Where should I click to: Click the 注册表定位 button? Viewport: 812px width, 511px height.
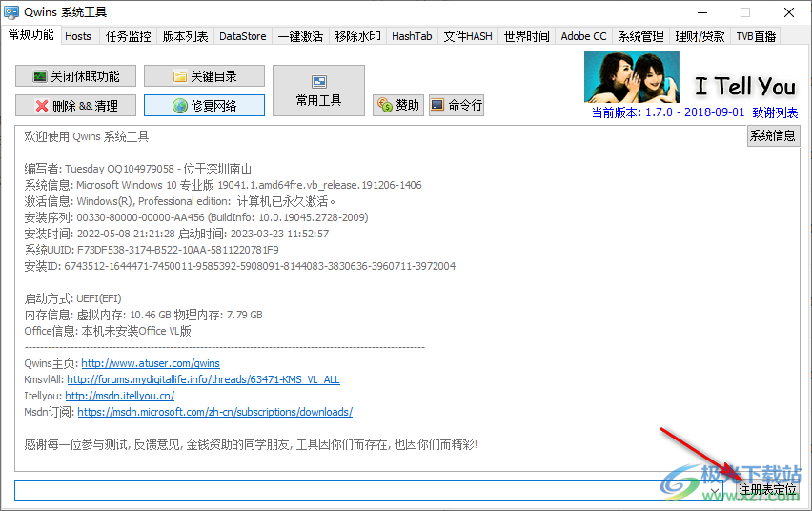767,490
